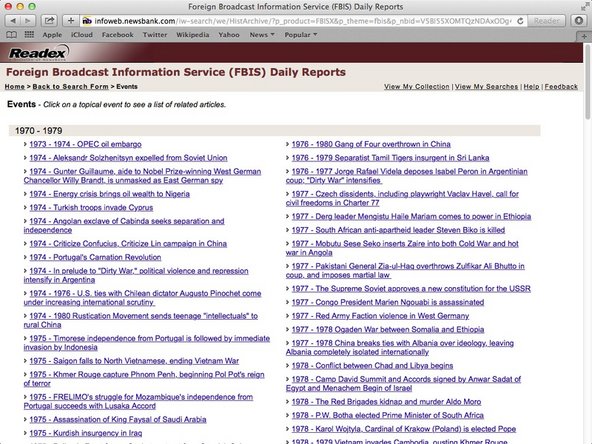Open Red Brigades kidnap Aldo Moro event
Image resolution: width=592 pixels, height=444 pixels.
click(x=386, y=402)
